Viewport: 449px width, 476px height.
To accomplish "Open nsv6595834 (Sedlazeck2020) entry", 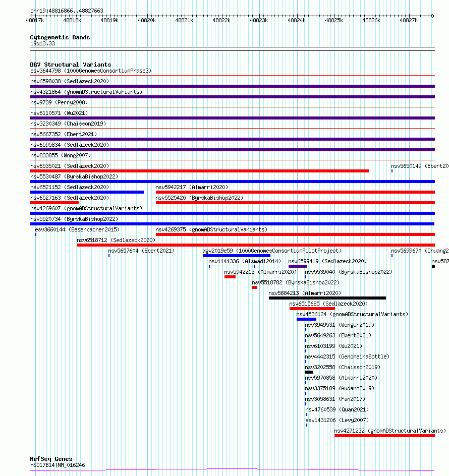I will pos(70,145).
